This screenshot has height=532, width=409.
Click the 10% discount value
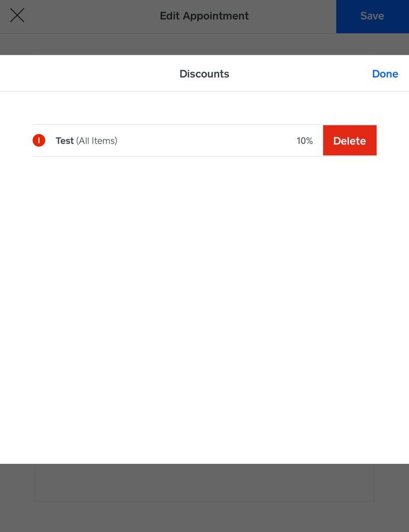tap(305, 141)
